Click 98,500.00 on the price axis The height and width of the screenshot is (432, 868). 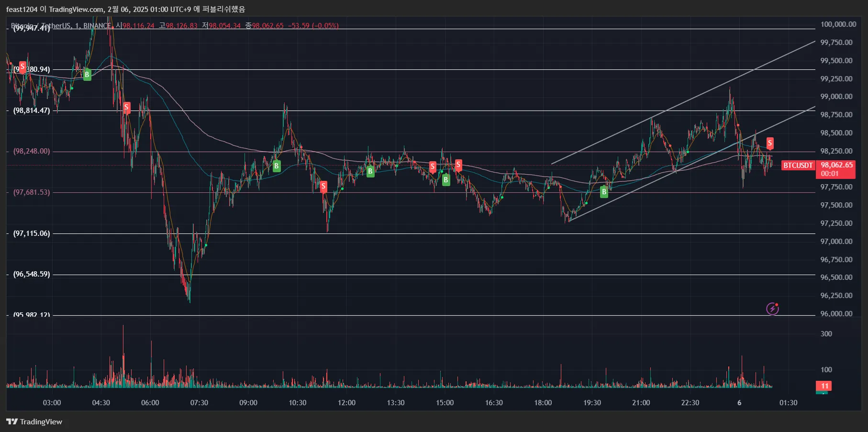point(836,133)
